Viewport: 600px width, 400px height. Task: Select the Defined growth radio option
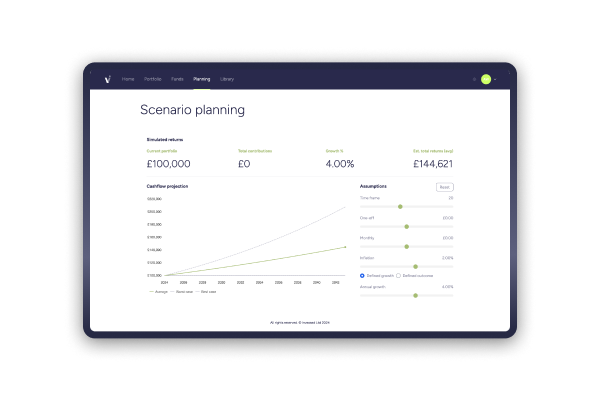pos(362,275)
